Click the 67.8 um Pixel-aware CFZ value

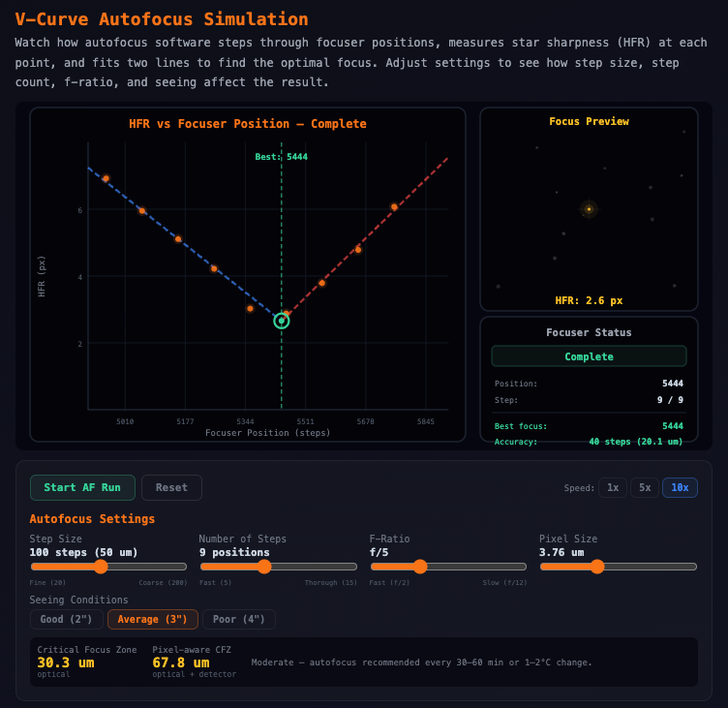point(181,662)
